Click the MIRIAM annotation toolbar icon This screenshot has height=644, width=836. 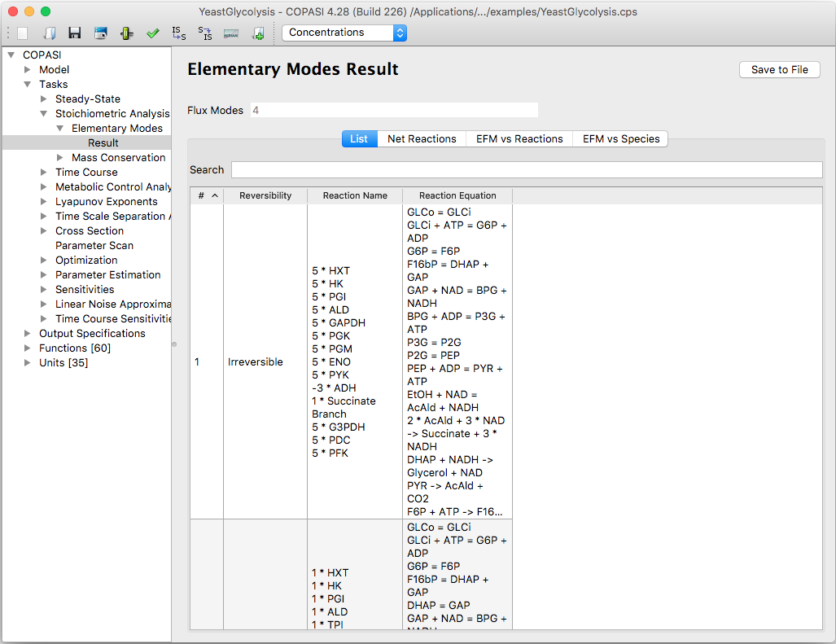click(231, 33)
